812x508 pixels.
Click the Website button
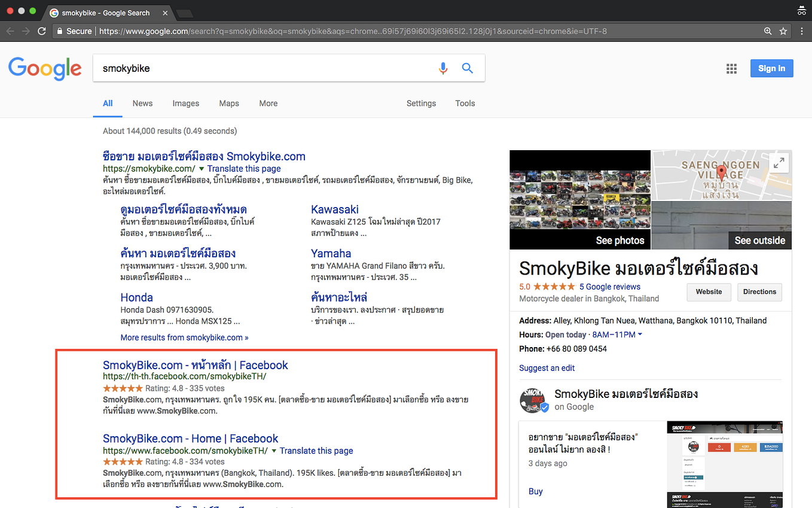709,292
